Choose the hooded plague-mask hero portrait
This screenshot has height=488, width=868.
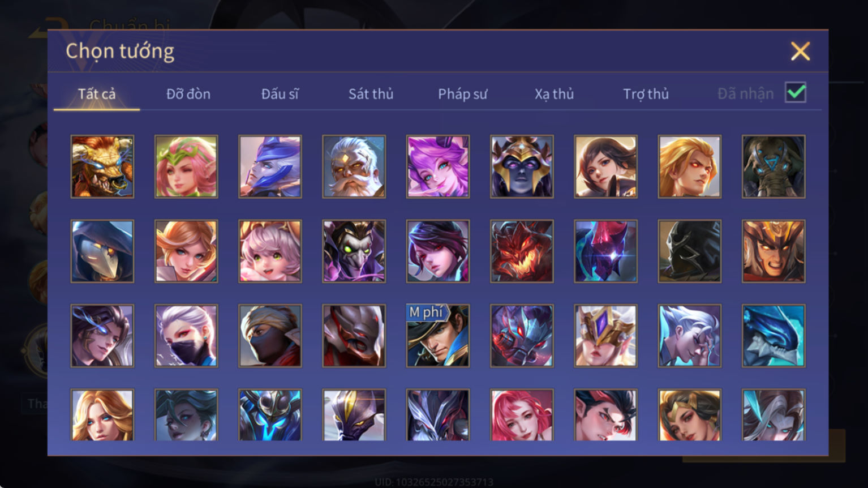pos(102,251)
